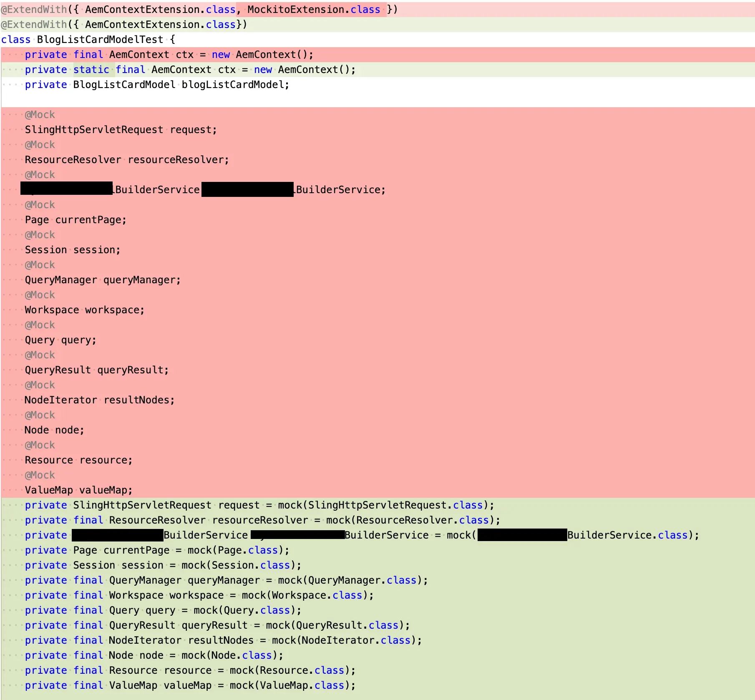
Task: Click added line 'query = mock(Query.class)'
Action: (x=377, y=610)
